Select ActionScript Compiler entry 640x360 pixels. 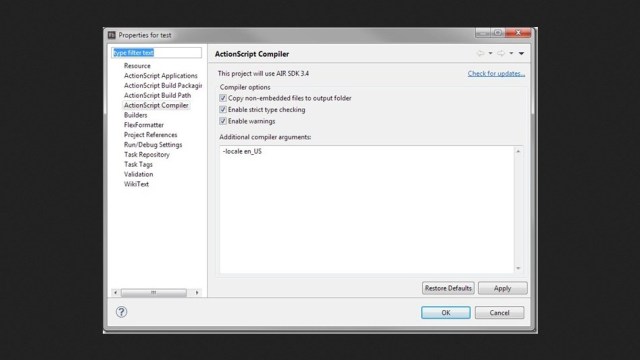click(x=156, y=105)
